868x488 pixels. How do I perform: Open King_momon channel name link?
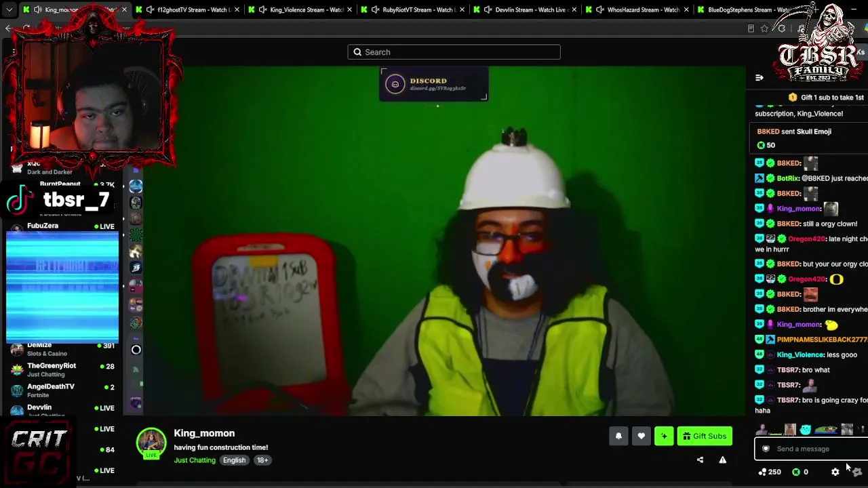[x=204, y=433]
